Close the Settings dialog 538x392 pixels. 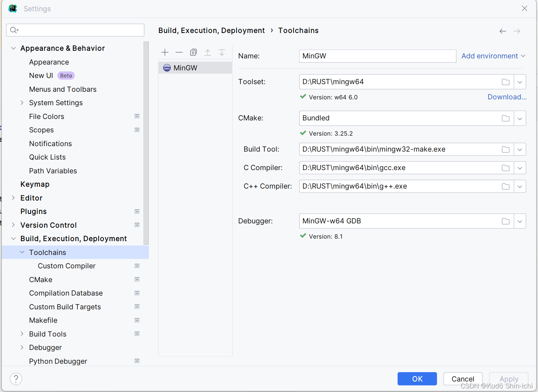(x=525, y=8)
